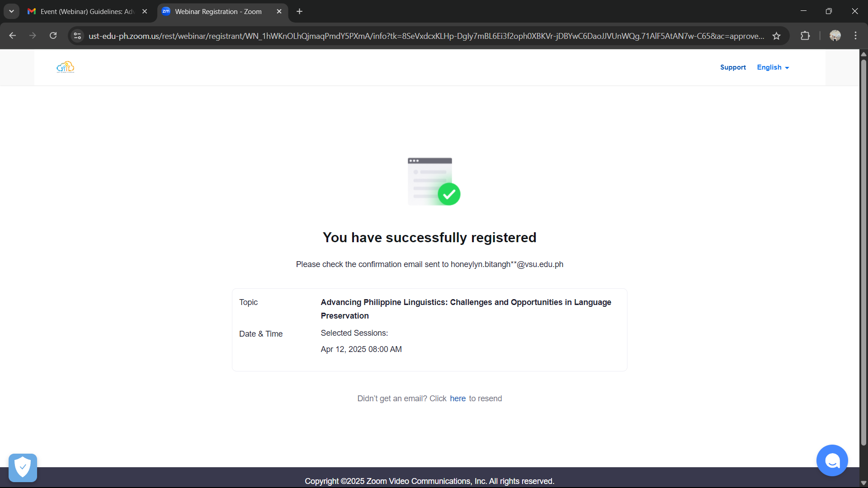
Task: Bookmark this page with star icon
Action: pos(776,36)
